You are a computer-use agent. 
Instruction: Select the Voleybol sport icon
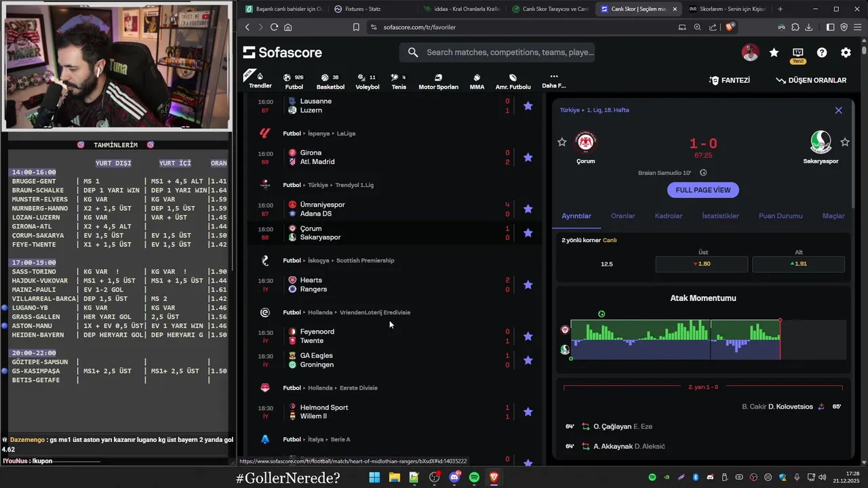(368, 81)
